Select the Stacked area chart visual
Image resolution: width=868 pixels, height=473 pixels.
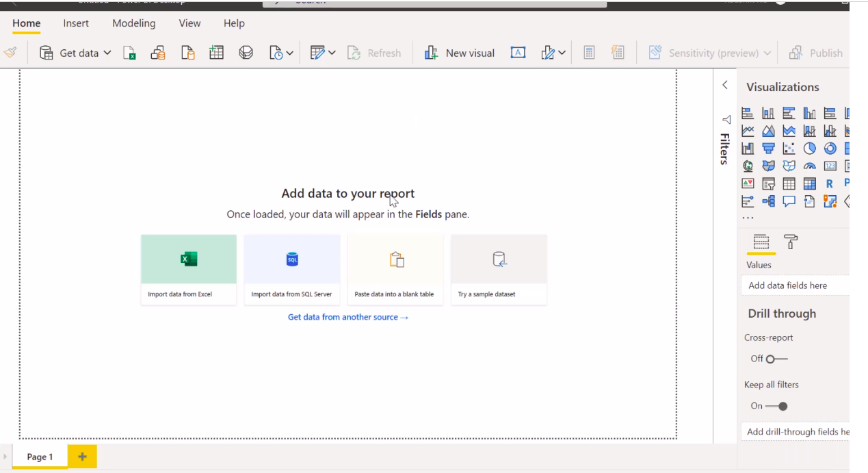click(x=789, y=130)
